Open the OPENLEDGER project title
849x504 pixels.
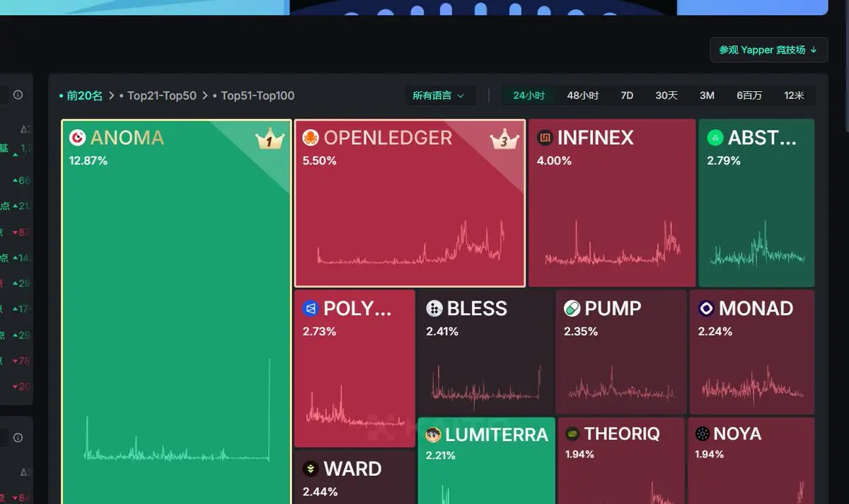(388, 138)
